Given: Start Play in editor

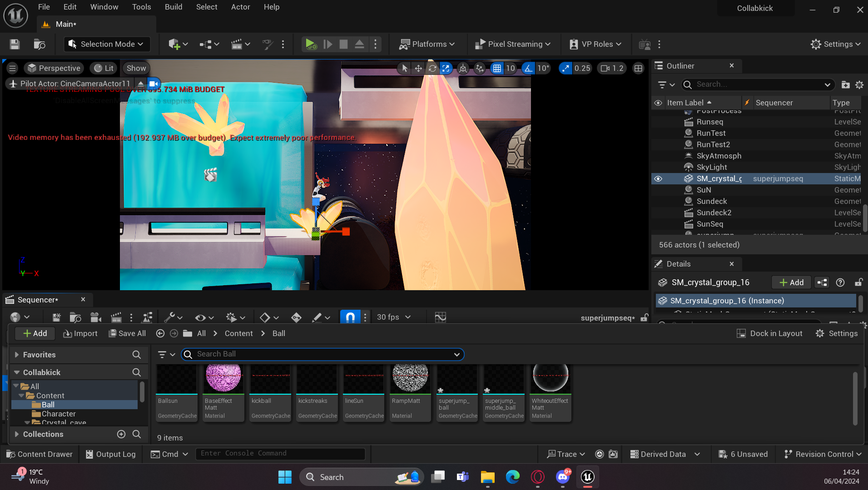Looking at the screenshot, I should click(311, 44).
